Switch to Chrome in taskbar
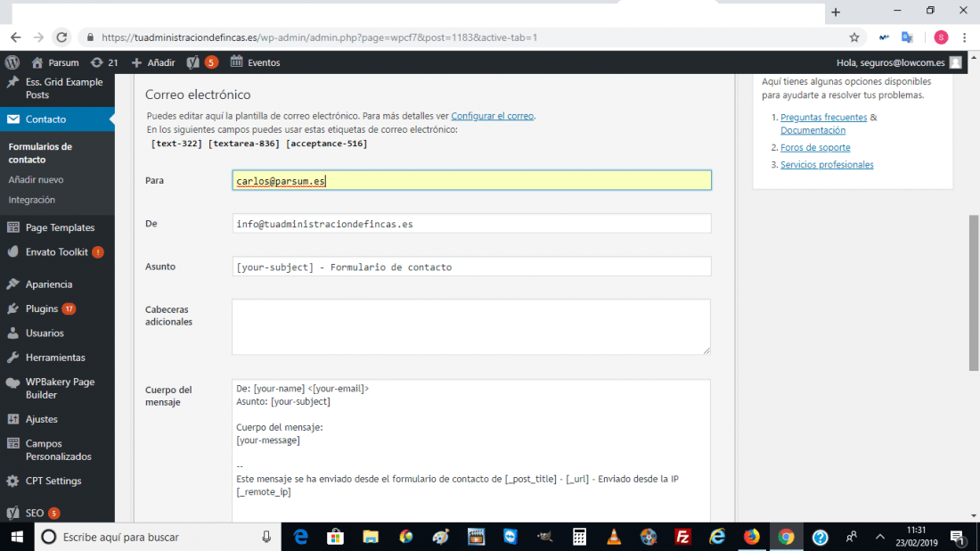Screen dimensions: 980x551 point(787,537)
